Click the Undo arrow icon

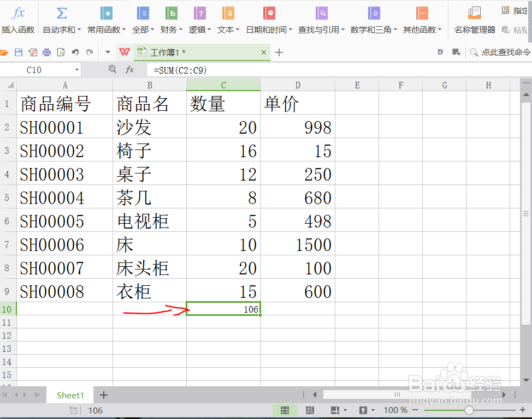point(76,52)
